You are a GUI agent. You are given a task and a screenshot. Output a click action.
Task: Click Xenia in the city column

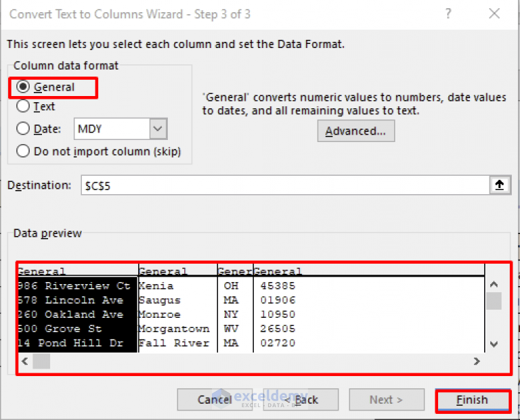tap(156, 285)
